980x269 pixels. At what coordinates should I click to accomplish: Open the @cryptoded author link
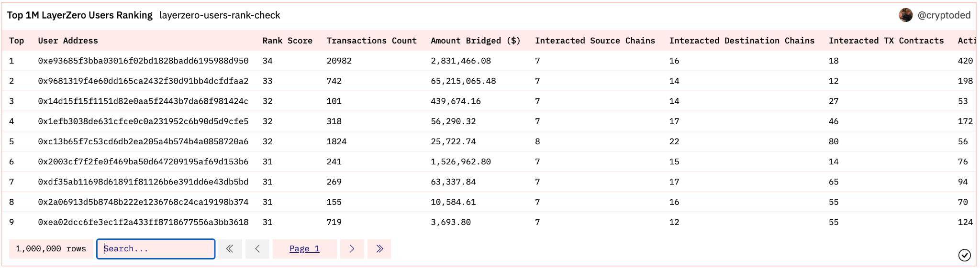[x=944, y=15]
